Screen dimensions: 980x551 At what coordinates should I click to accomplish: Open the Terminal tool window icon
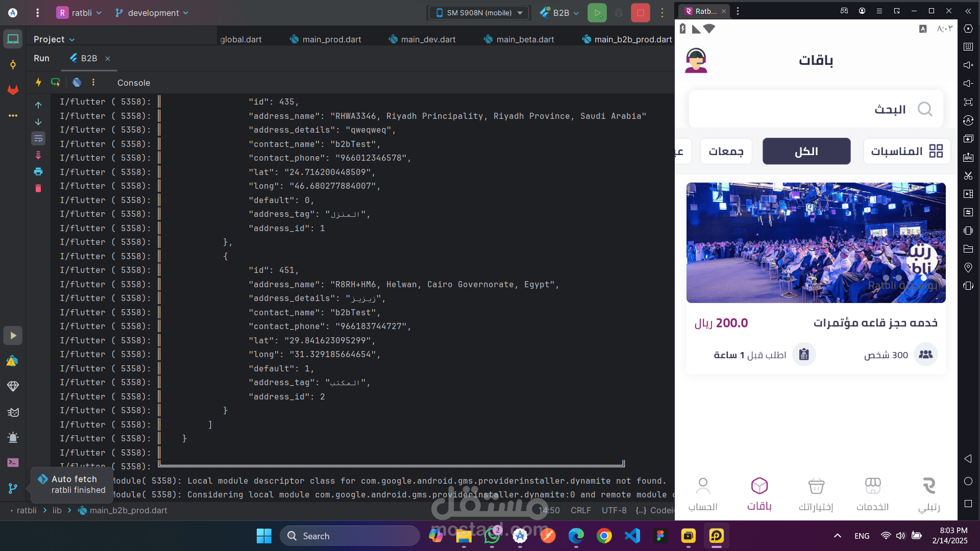(x=13, y=463)
